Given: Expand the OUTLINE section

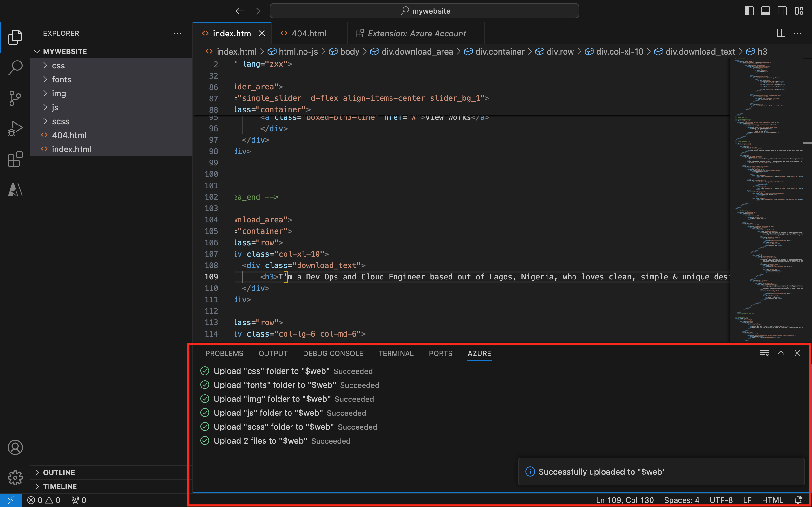Looking at the screenshot, I should 59,472.
